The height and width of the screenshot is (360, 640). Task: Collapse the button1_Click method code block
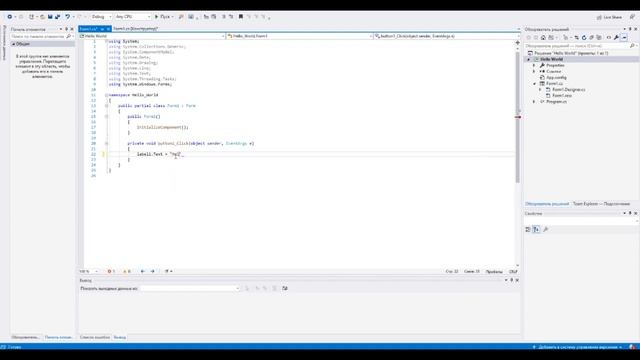[x=107, y=144]
